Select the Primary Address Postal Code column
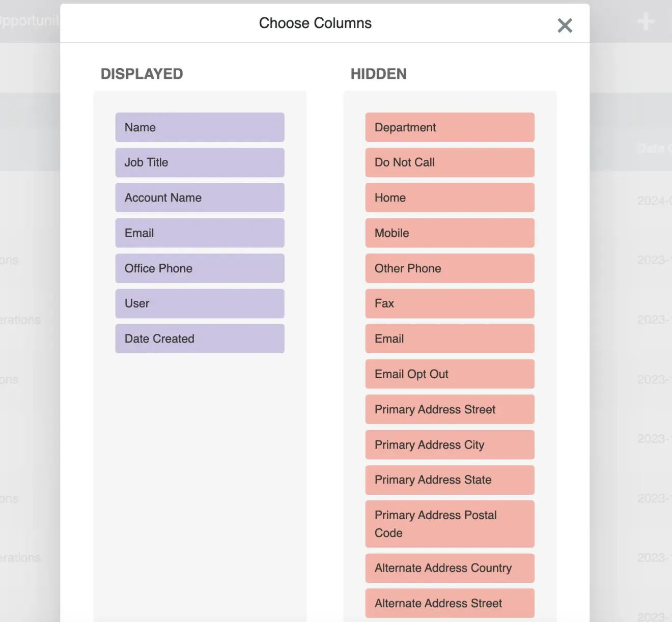Image resolution: width=672 pixels, height=622 pixels. tap(450, 524)
